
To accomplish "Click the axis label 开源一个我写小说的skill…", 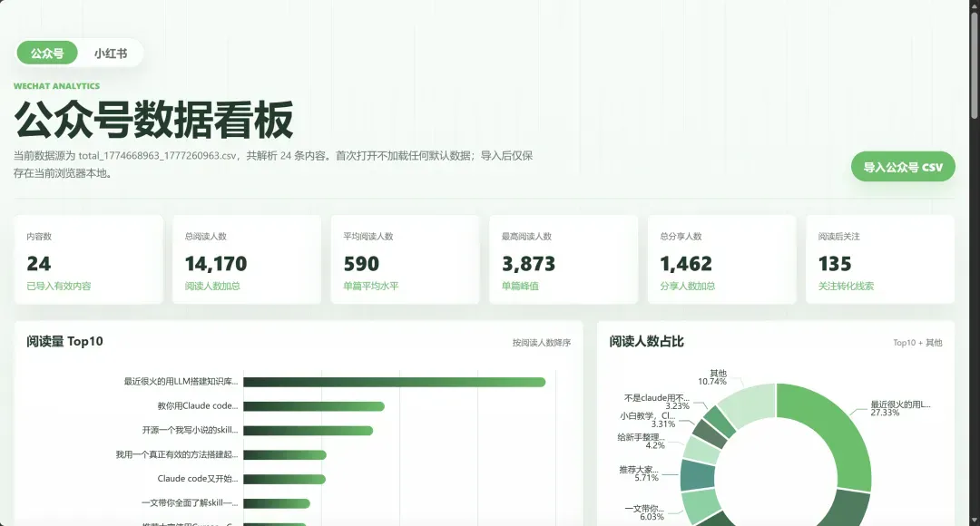I will click(x=190, y=430).
